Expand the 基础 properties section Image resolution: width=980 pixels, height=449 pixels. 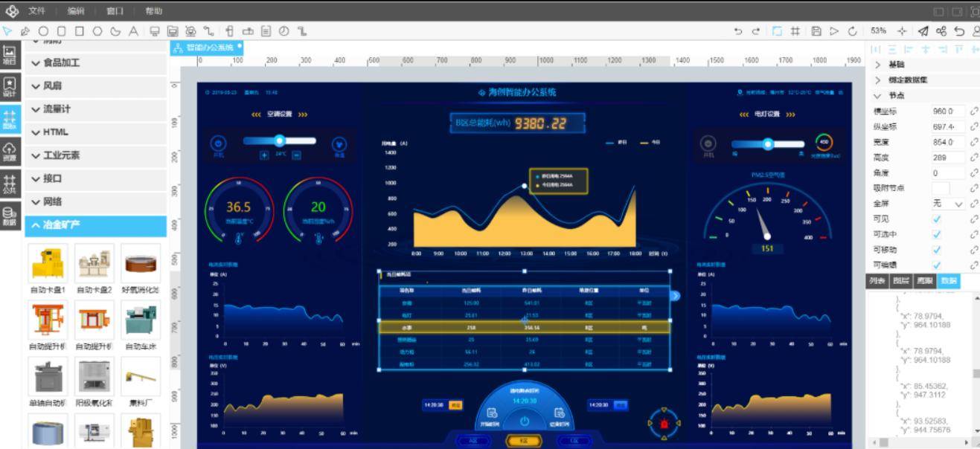924,65
